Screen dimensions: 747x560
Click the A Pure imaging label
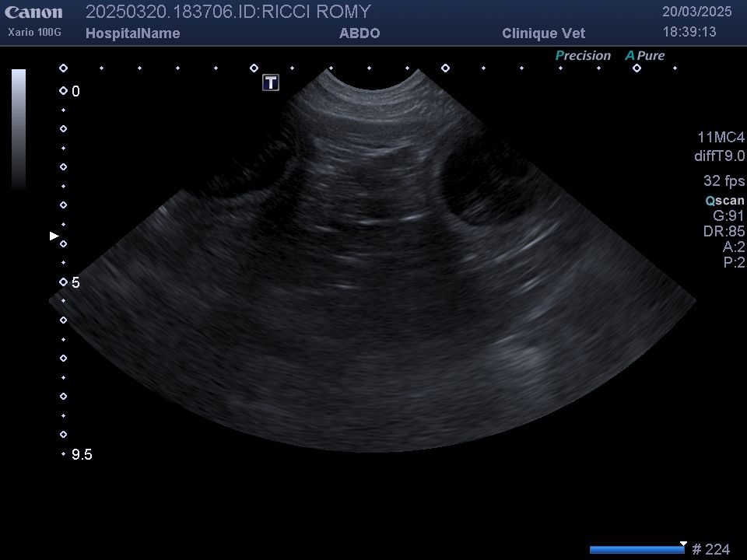pyautogui.click(x=644, y=56)
